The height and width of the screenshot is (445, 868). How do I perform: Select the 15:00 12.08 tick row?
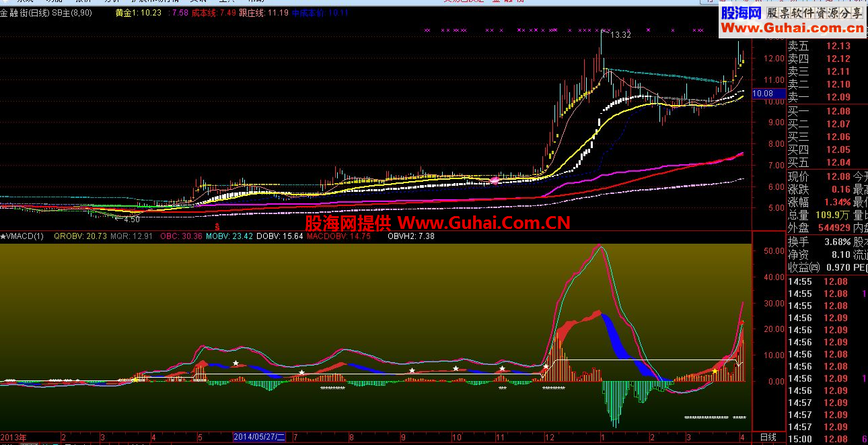coord(828,439)
